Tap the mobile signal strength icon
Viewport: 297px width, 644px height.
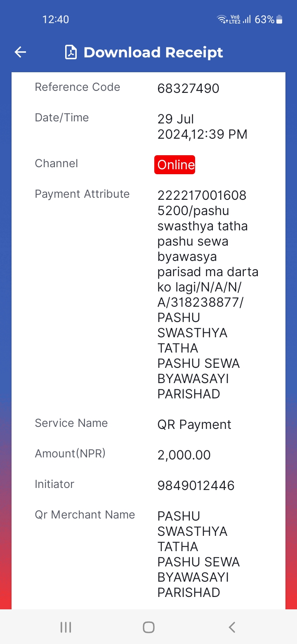tap(247, 19)
